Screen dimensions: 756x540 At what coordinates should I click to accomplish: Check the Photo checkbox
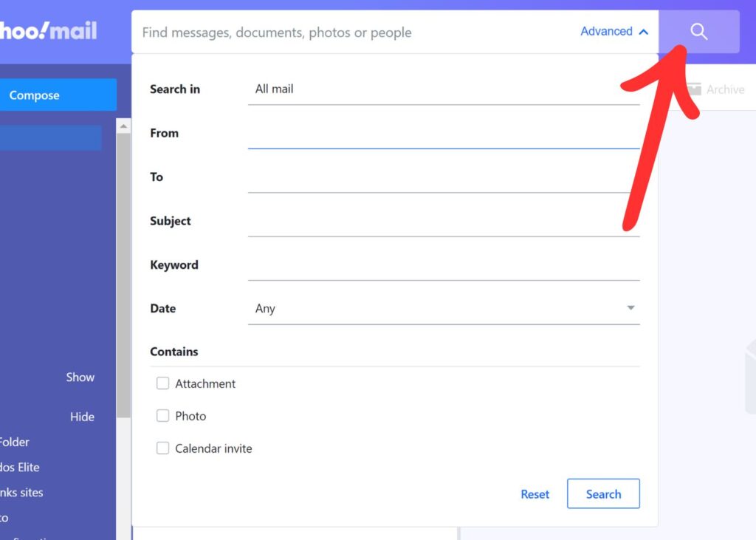tap(163, 416)
